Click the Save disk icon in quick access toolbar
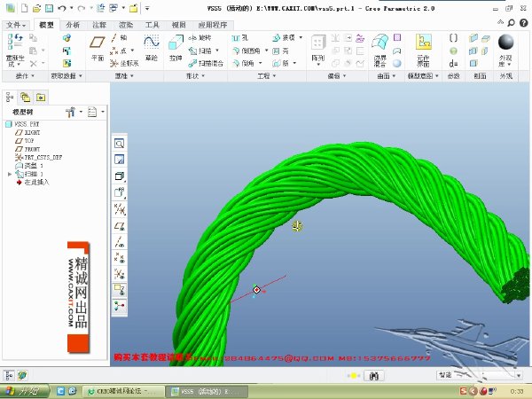 pyautogui.click(x=49, y=9)
